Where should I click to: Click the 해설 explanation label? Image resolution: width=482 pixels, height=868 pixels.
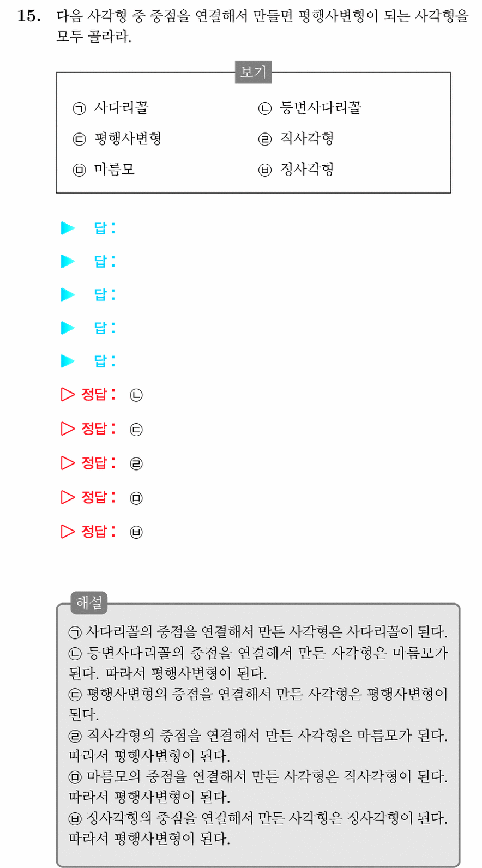tap(89, 602)
